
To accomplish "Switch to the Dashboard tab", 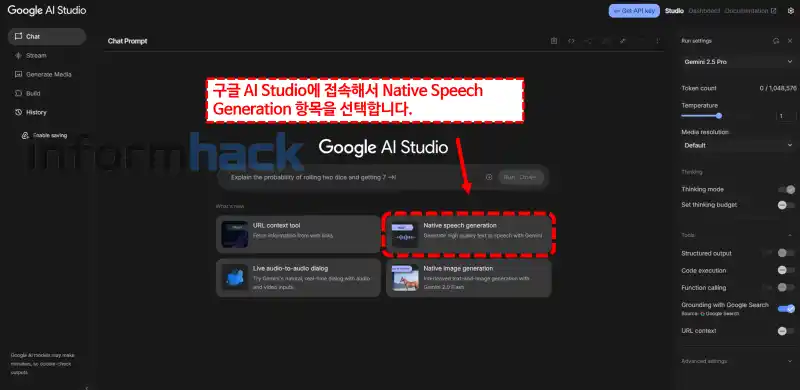I will (704, 11).
